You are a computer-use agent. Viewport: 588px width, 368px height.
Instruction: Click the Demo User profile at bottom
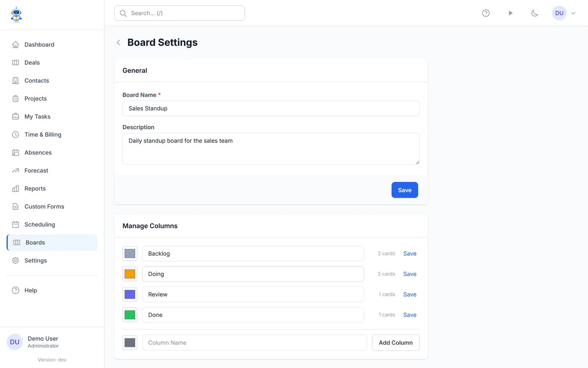[x=52, y=342]
